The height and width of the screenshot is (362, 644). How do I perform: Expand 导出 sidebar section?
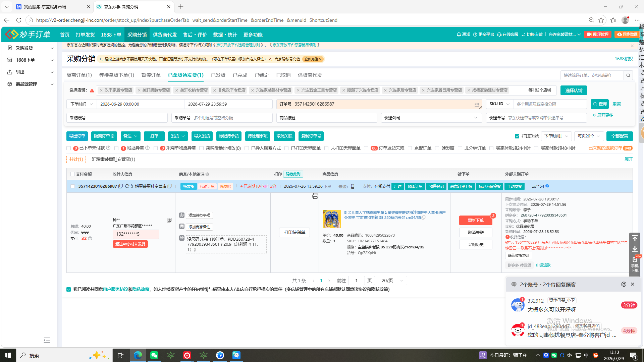(x=30, y=72)
